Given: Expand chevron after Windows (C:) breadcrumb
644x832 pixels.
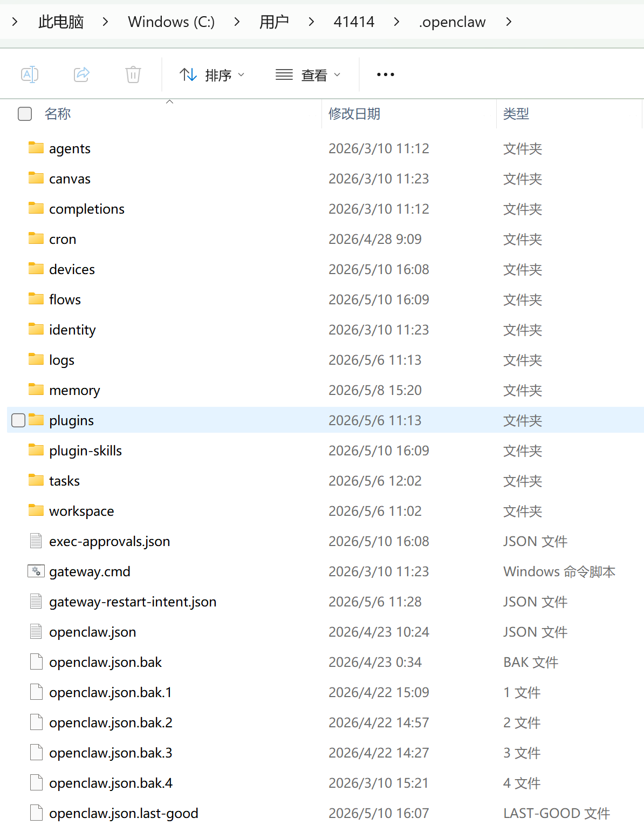Looking at the screenshot, I should point(237,22).
